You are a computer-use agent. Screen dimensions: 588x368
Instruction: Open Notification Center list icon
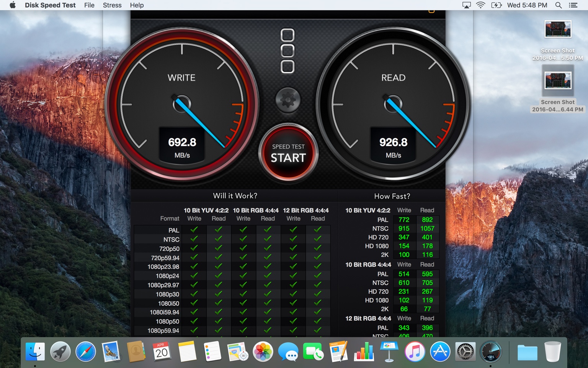[573, 5]
